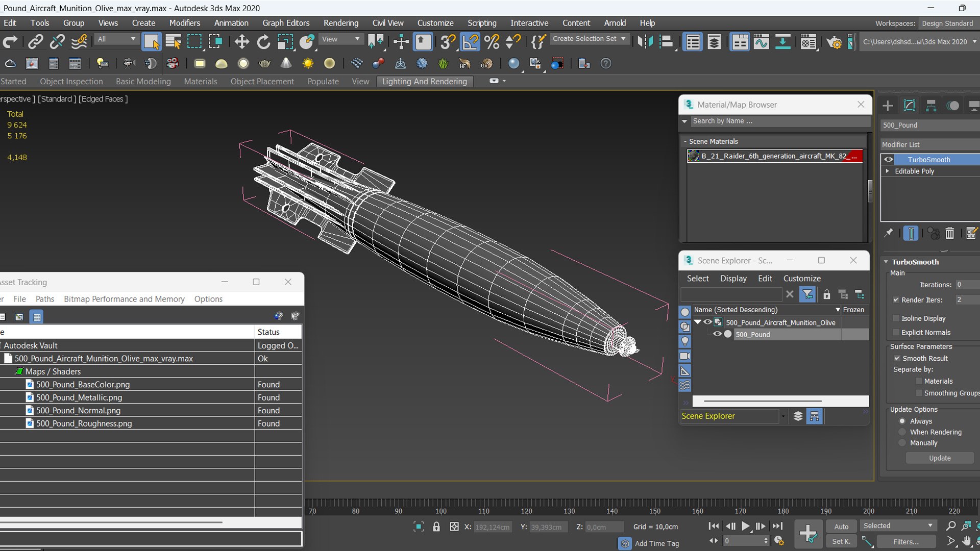Image resolution: width=980 pixels, height=551 pixels.
Task: Click the Bind to Space Warp icon
Action: [79, 42]
